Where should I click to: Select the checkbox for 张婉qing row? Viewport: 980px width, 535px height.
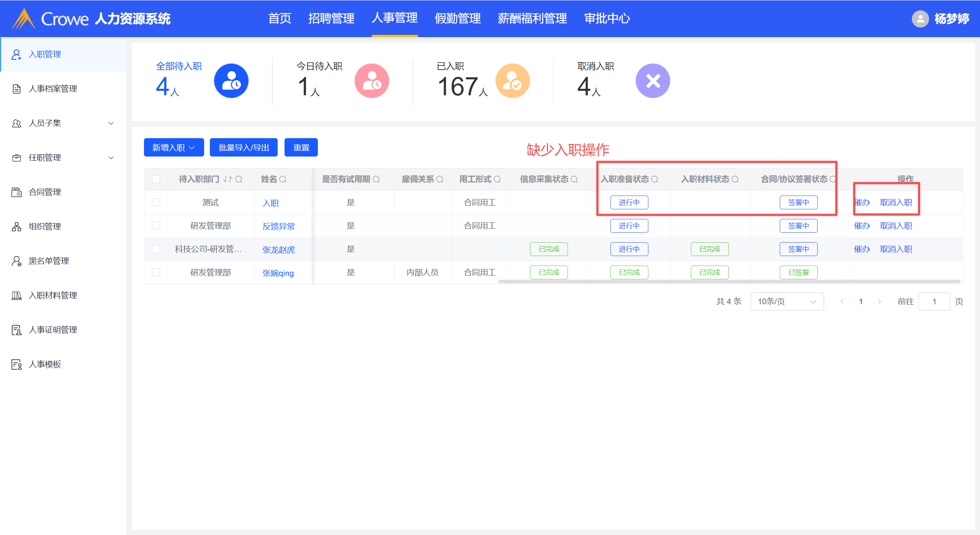156,272
